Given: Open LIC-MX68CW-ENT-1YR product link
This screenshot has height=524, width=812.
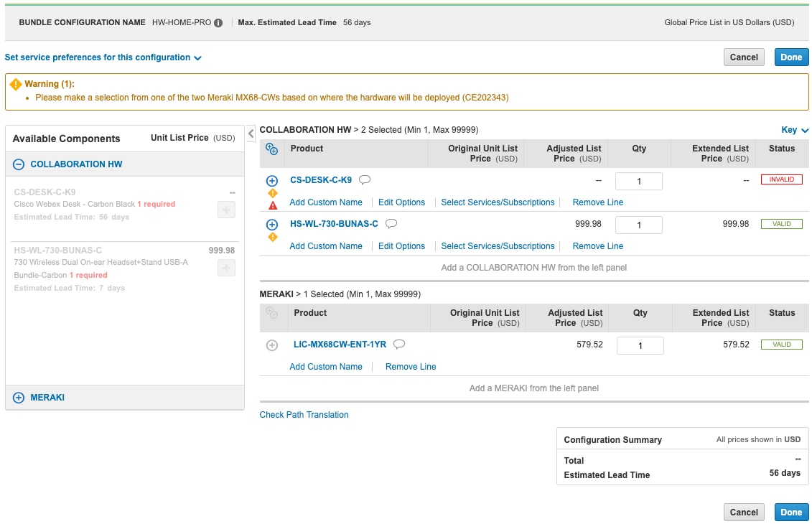Looking at the screenshot, I should (x=340, y=345).
